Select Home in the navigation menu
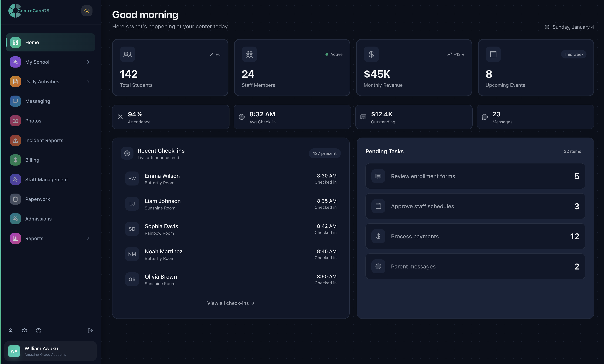The width and height of the screenshot is (604, 364). (32, 42)
